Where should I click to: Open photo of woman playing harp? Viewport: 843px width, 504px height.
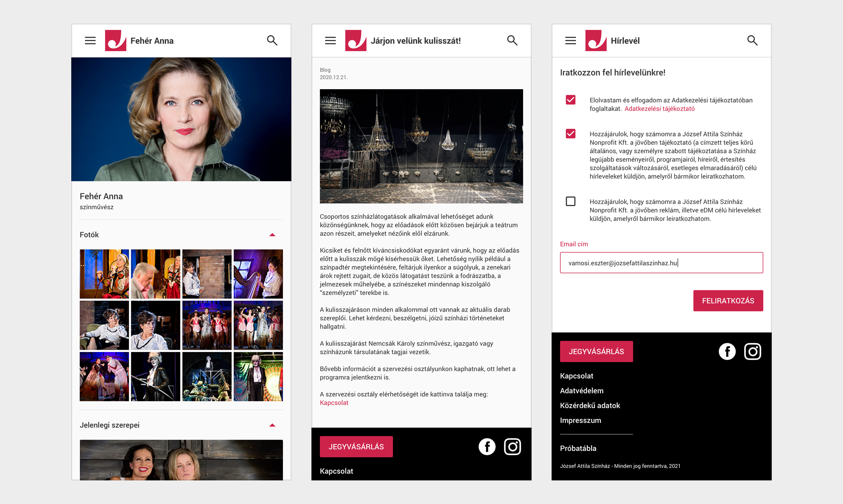[258, 274]
